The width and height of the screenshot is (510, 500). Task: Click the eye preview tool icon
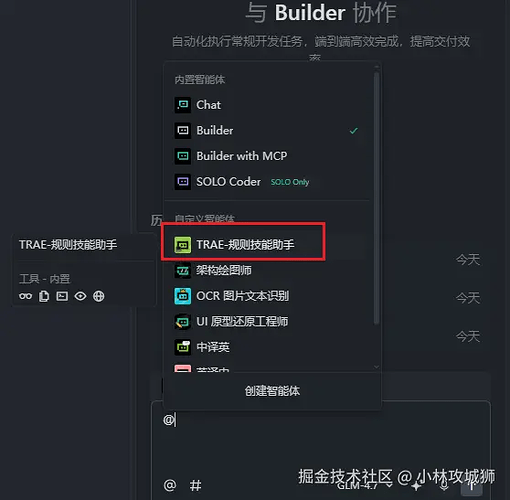tap(80, 296)
